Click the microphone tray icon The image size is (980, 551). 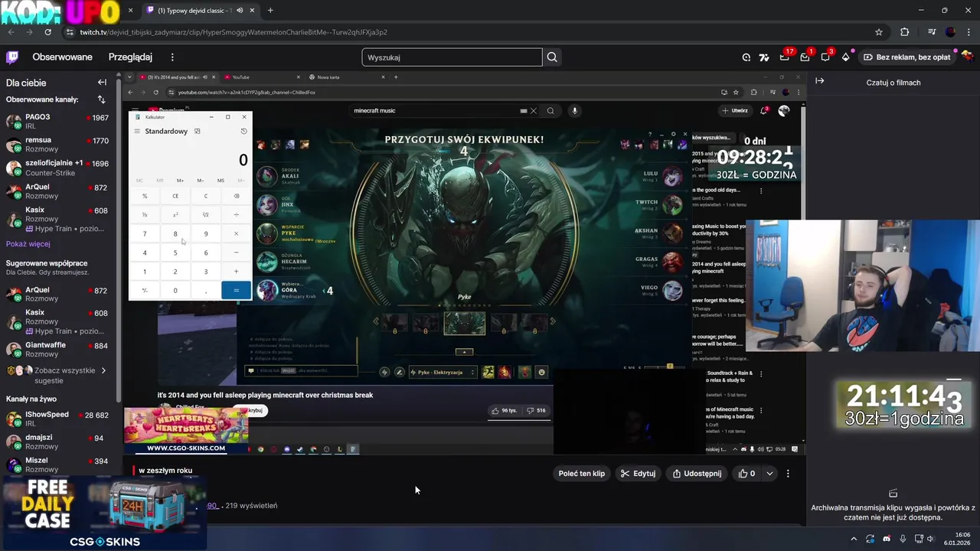903,539
